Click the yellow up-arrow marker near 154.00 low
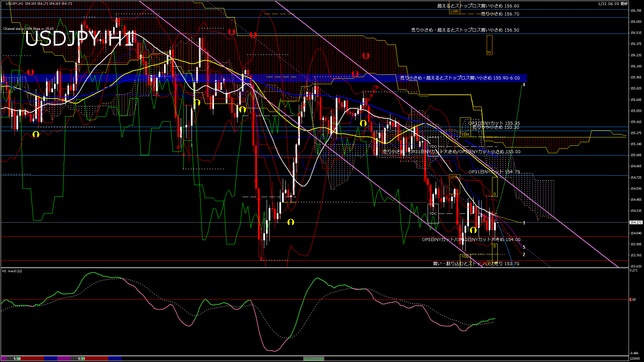Viewport: 644px width, 362px height. (473, 230)
